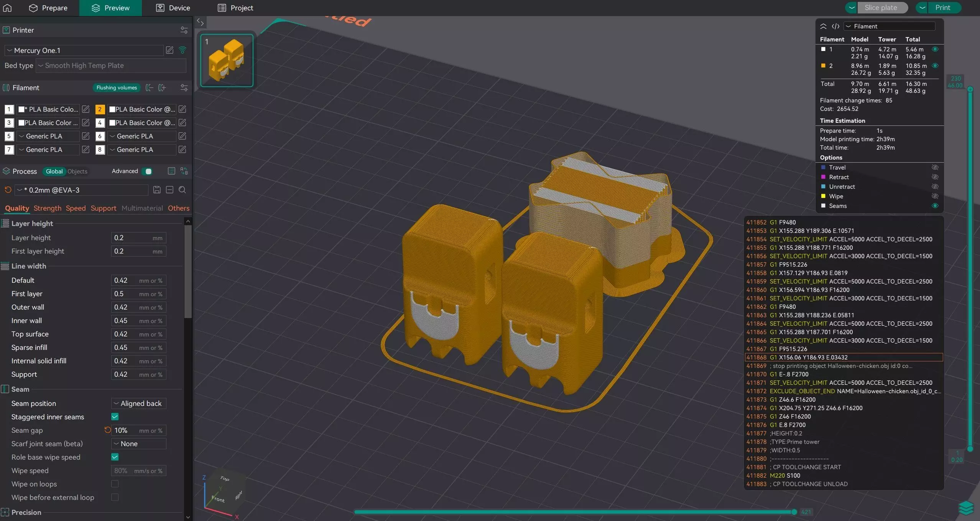Click the G-code view icon in legend

[835, 26]
